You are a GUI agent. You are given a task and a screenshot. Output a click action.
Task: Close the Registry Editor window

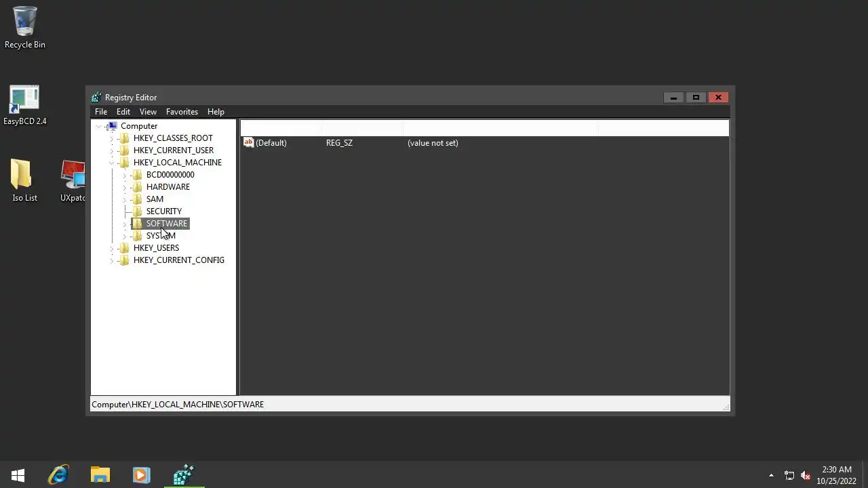tap(718, 98)
